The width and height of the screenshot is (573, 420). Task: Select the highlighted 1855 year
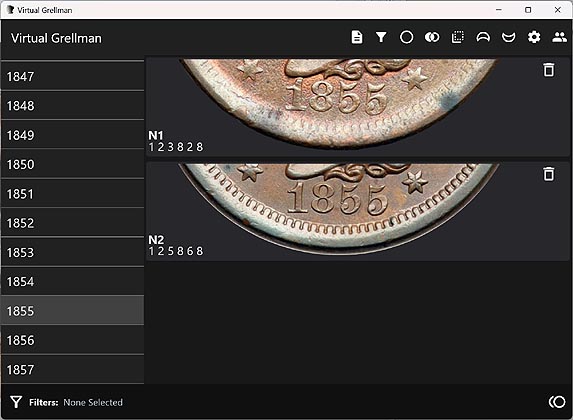click(x=73, y=311)
